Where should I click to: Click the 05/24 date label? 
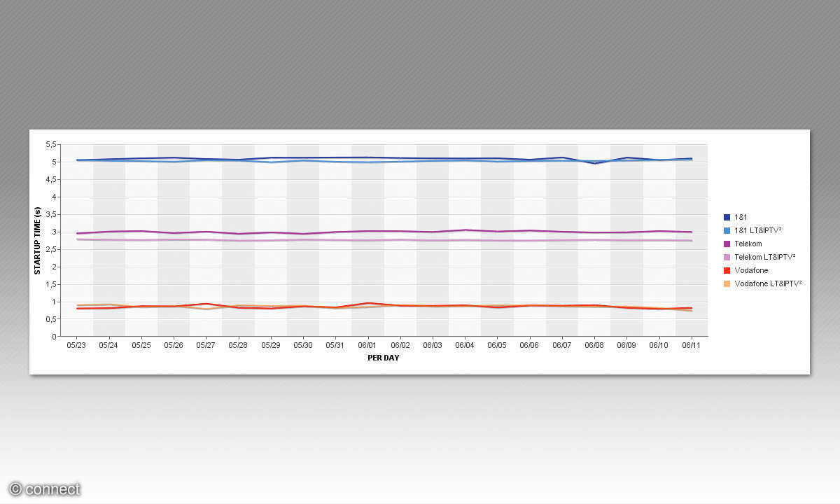(108, 345)
